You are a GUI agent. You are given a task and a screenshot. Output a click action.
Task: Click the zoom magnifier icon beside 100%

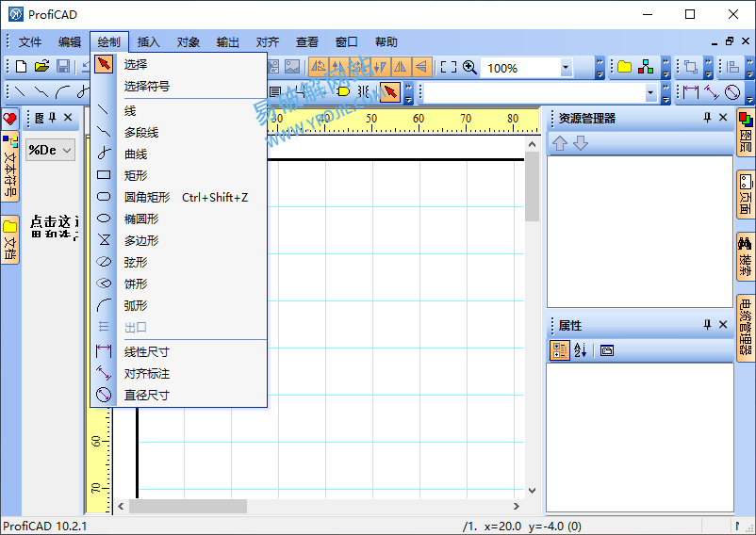click(469, 68)
